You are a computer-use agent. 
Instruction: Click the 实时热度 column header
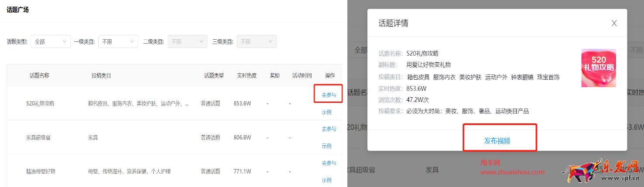click(247, 75)
